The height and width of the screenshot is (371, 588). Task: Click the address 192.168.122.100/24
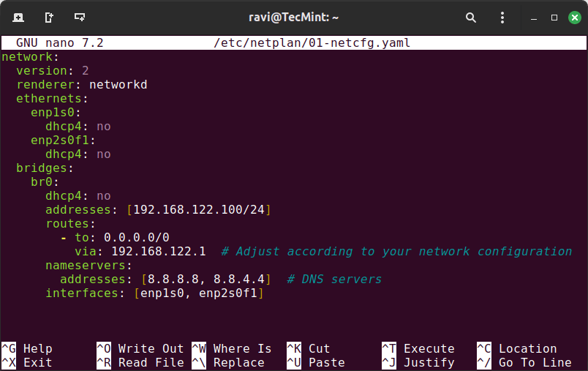pyautogui.click(x=199, y=210)
